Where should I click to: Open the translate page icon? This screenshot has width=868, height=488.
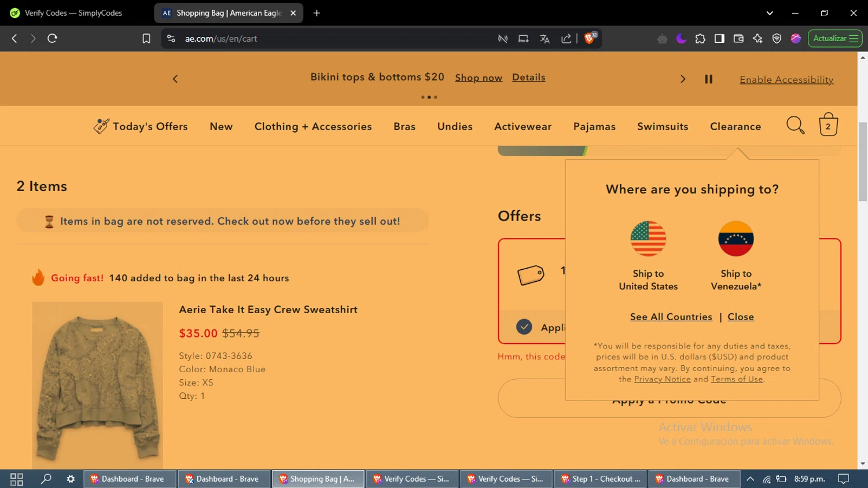pos(545,39)
